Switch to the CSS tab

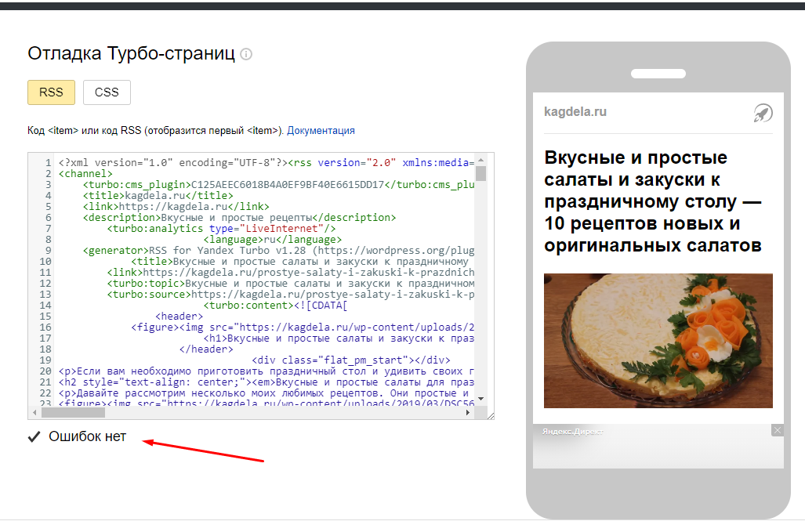pyautogui.click(x=107, y=92)
